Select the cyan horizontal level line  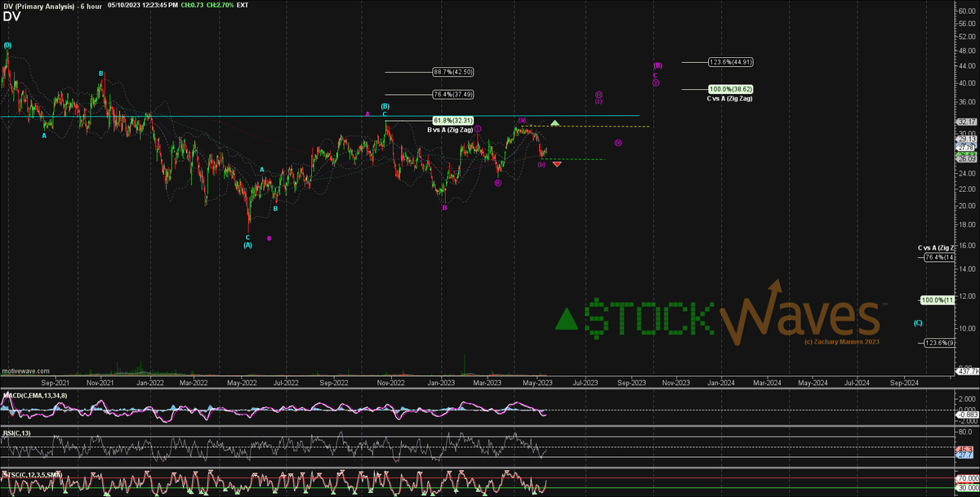coord(319,117)
